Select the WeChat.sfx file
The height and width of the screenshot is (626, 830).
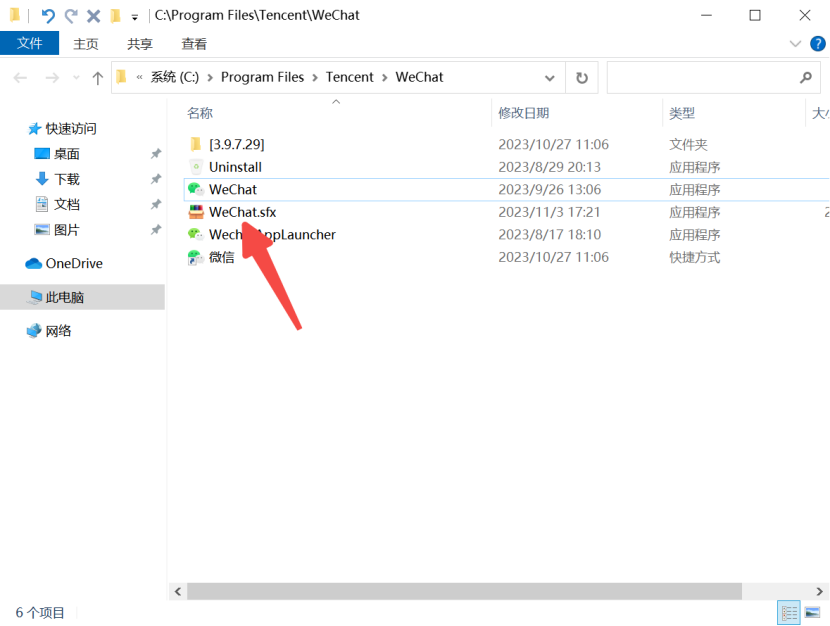coord(242,212)
